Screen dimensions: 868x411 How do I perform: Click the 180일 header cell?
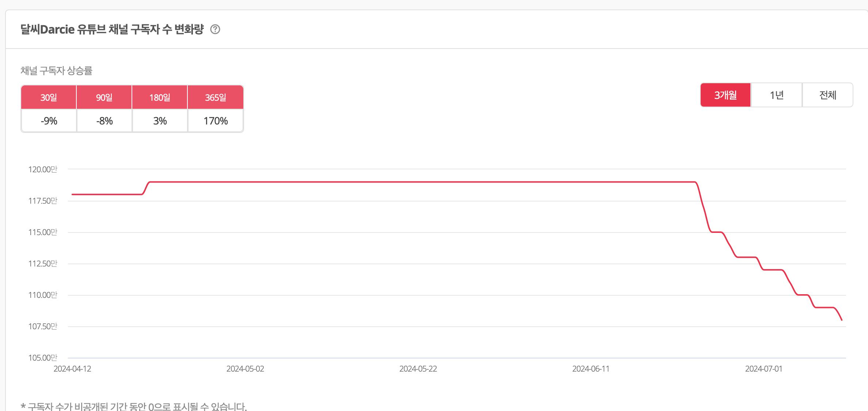[160, 97]
